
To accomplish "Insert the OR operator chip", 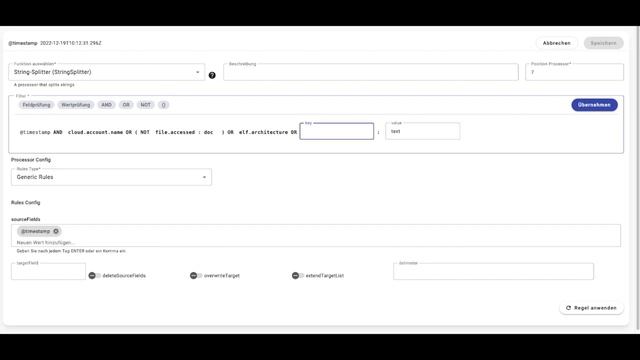I will pyautogui.click(x=126, y=105).
